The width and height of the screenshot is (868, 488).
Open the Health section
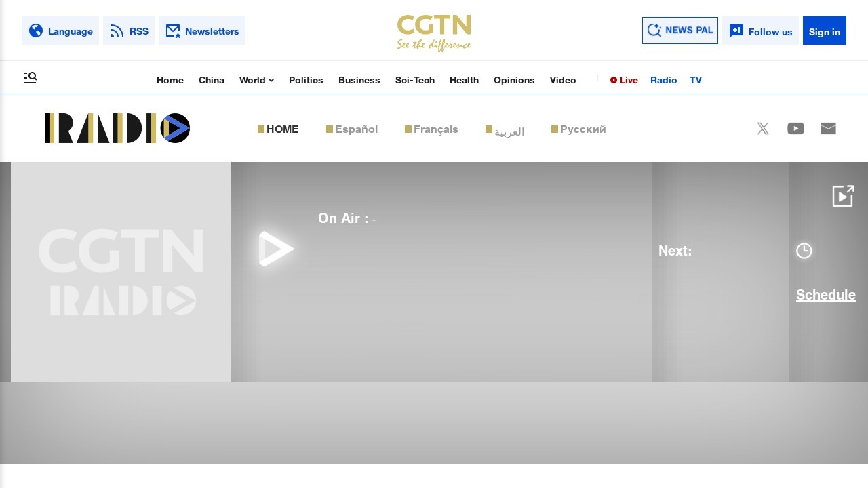click(464, 80)
